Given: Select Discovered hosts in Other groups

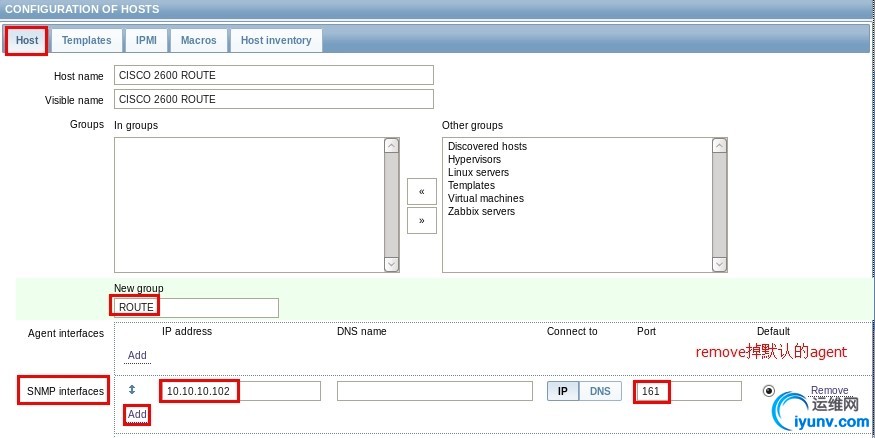Looking at the screenshot, I should tap(487, 146).
